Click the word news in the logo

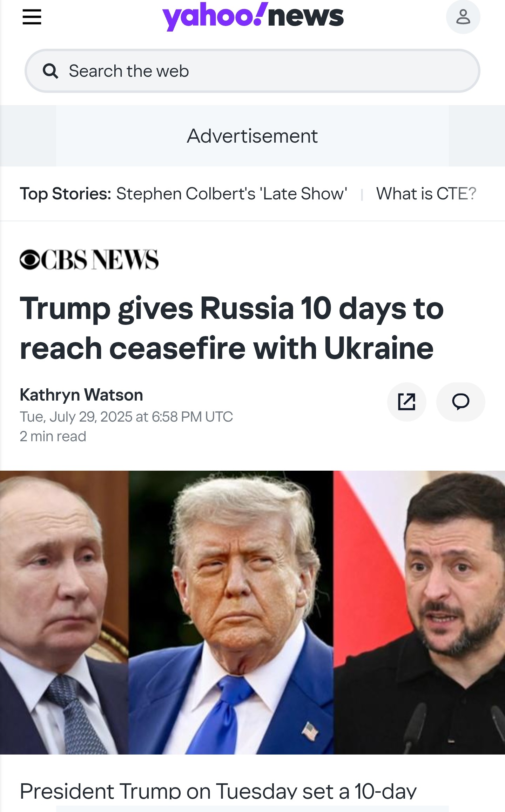[x=306, y=17]
